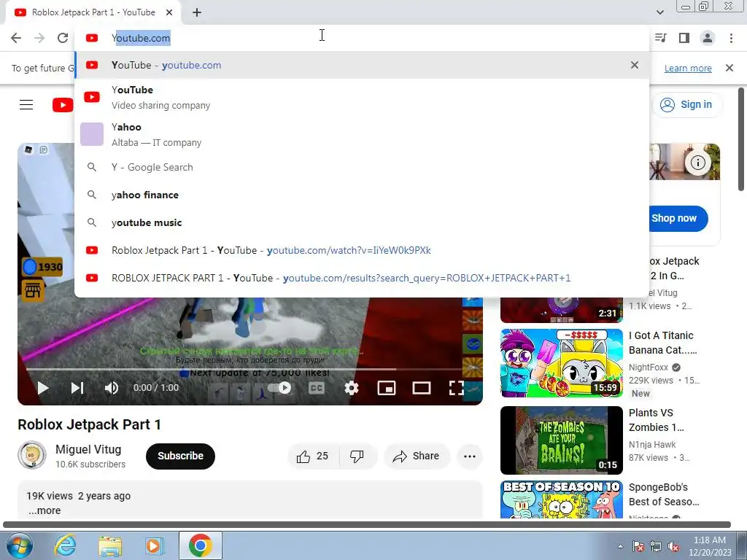
Task: Toggle closed captions CC button
Action: point(317,388)
